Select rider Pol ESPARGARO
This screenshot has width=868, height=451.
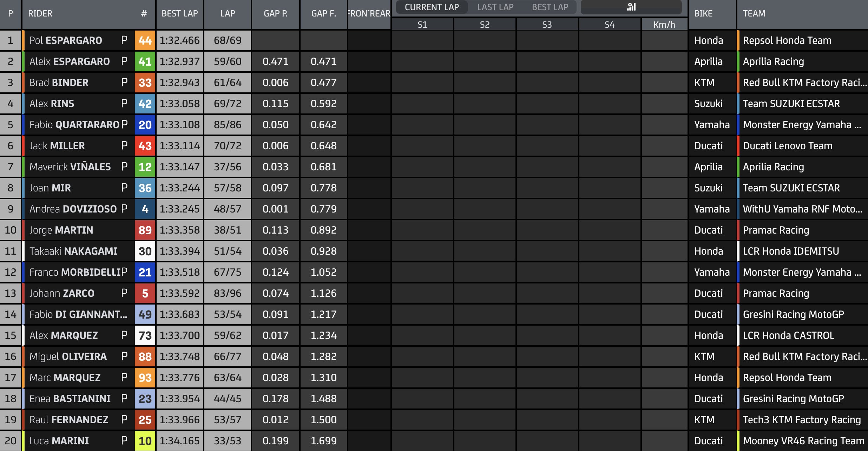[x=66, y=40]
